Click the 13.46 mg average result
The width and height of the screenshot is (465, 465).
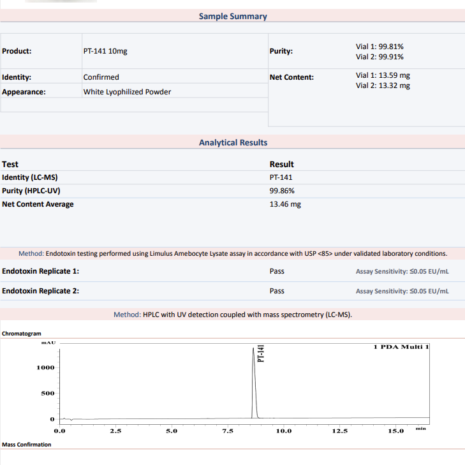click(x=285, y=204)
